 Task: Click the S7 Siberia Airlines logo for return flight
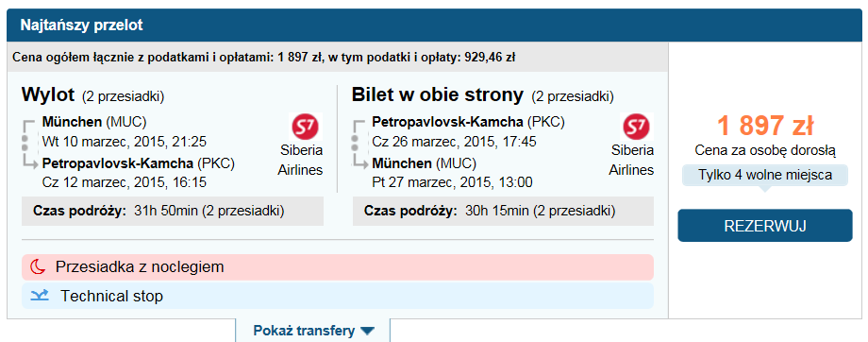click(638, 127)
